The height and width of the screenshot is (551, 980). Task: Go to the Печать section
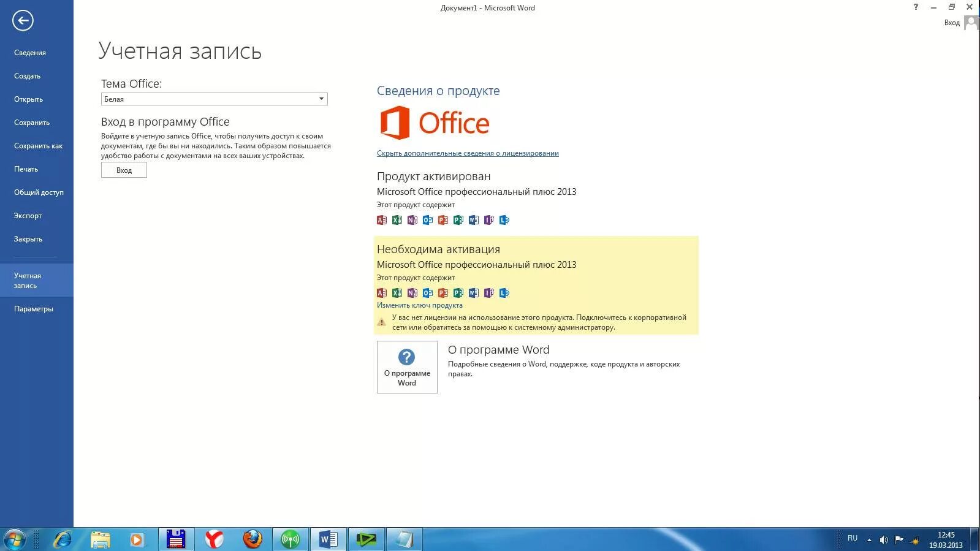coord(26,169)
